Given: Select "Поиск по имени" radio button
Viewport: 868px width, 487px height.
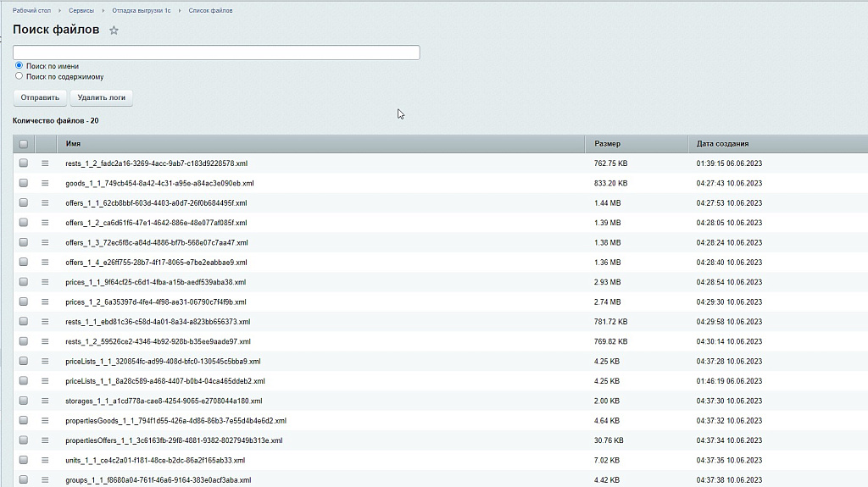Looking at the screenshot, I should pyautogui.click(x=19, y=65).
